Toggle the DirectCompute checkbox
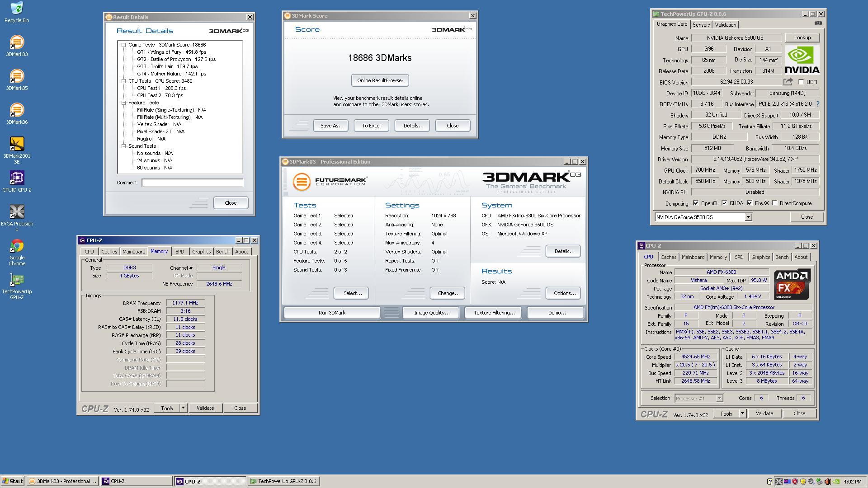The height and width of the screenshot is (488, 868). [775, 203]
